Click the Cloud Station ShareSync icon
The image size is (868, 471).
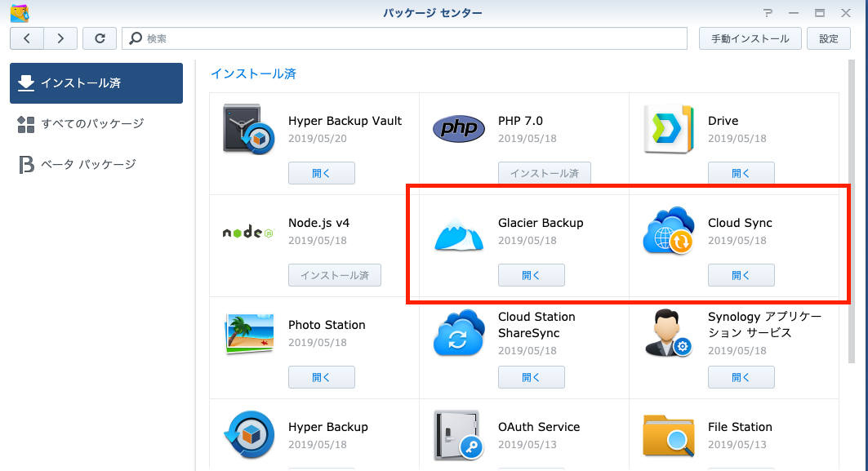(x=459, y=332)
